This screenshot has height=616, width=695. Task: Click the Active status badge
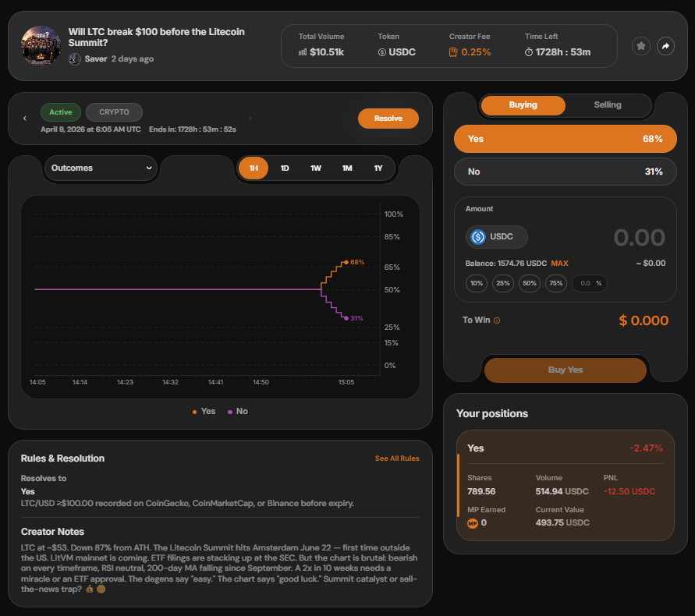[x=61, y=112]
